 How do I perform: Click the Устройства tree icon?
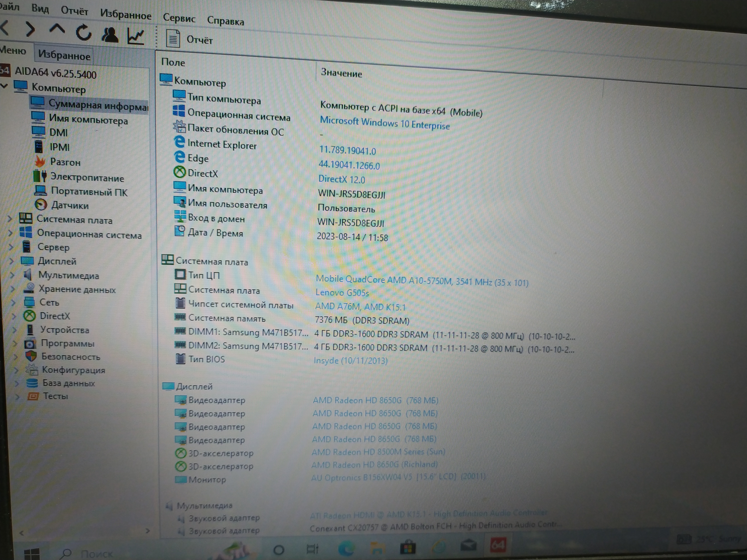pos(30,330)
